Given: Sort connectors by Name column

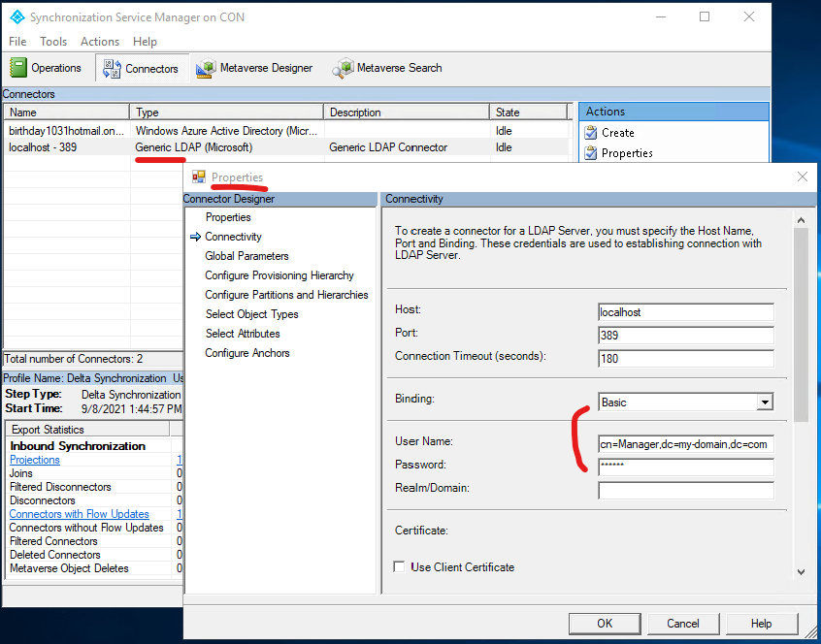Looking at the screenshot, I should 67,112.
